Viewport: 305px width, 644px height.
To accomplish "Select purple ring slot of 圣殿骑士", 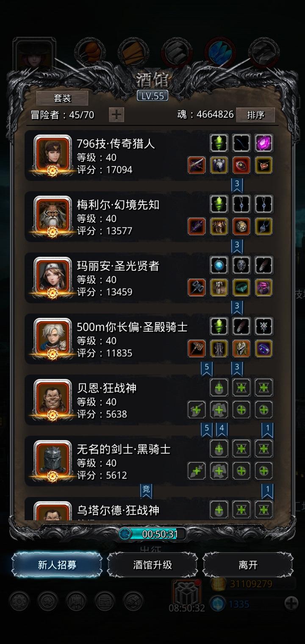I will click(x=263, y=348).
